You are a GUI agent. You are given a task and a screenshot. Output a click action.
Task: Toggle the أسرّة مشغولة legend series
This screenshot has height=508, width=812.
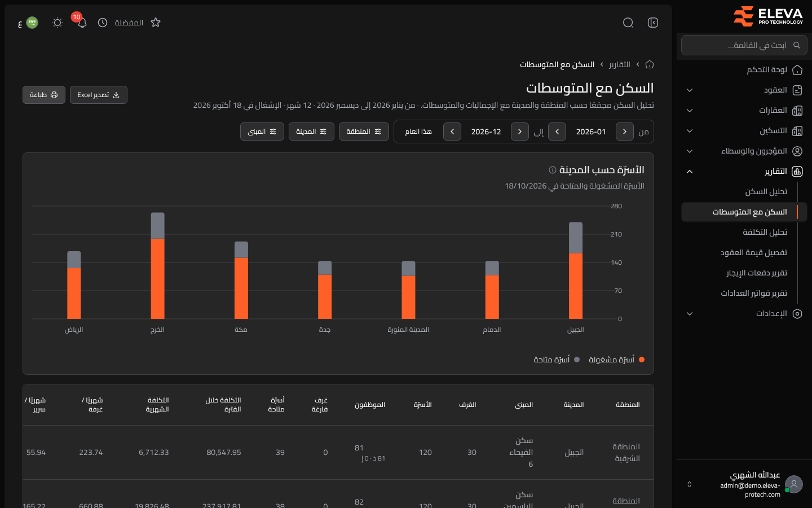[x=616, y=360]
